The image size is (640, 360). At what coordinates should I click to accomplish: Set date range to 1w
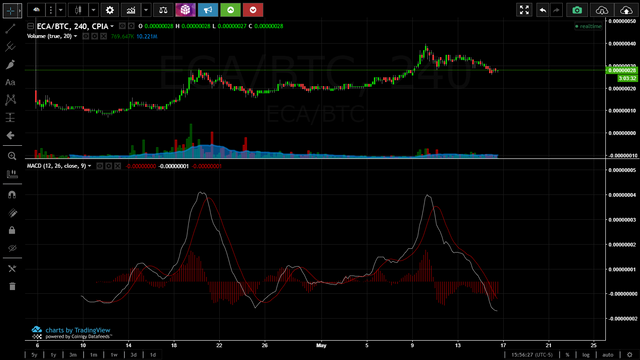pyautogui.click(x=114, y=355)
